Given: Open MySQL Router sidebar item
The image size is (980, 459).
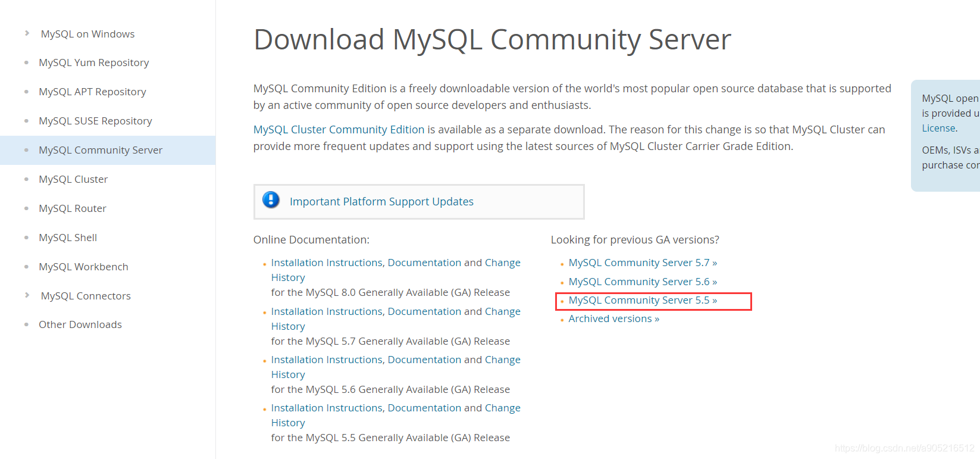Looking at the screenshot, I should tap(73, 208).
